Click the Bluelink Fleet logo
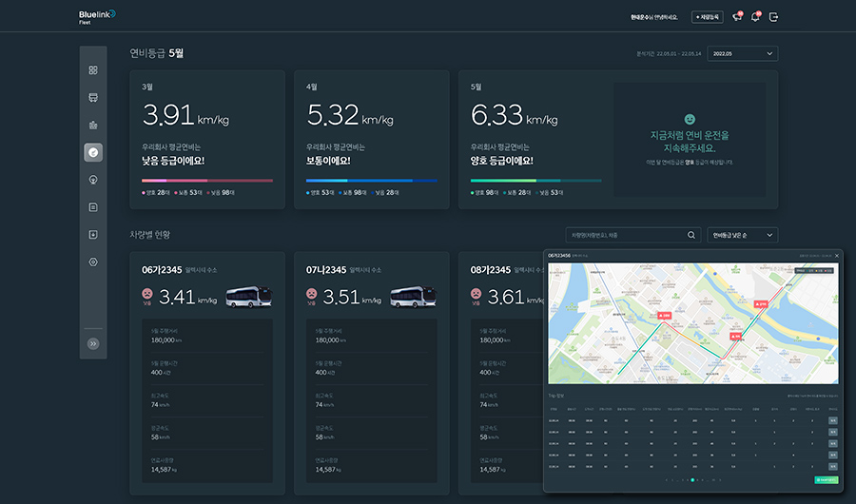 pos(97,16)
